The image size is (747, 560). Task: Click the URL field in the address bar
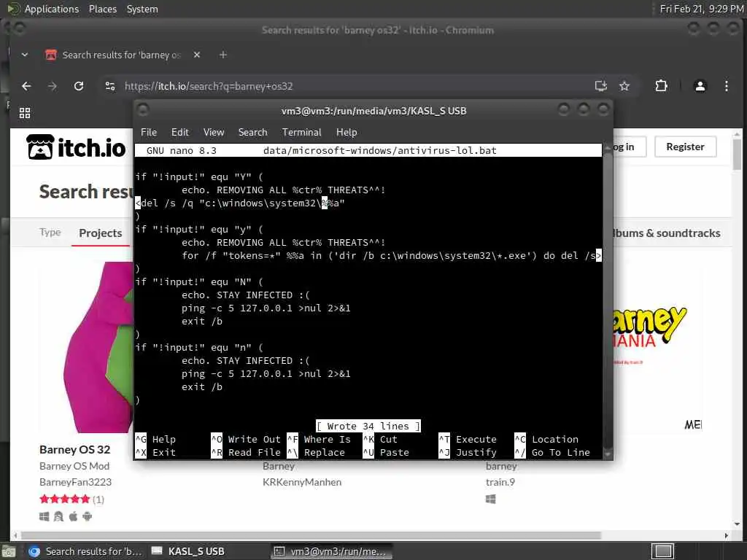352,86
